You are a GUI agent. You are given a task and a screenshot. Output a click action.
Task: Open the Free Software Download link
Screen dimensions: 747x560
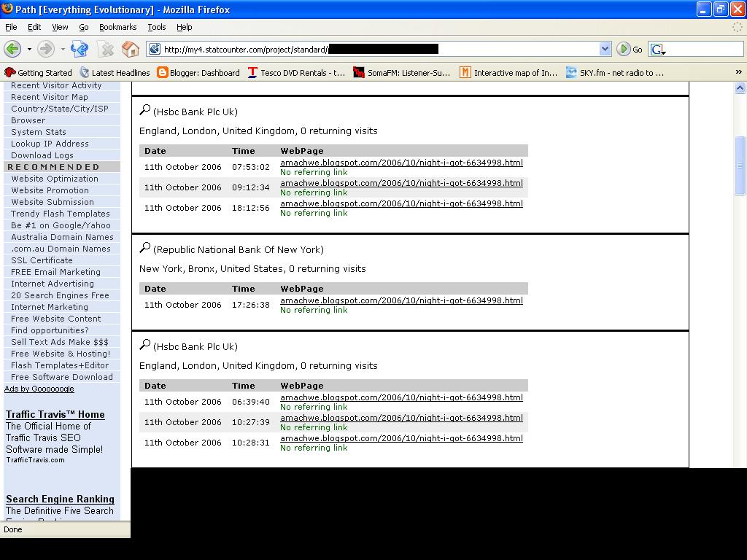(x=62, y=377)
